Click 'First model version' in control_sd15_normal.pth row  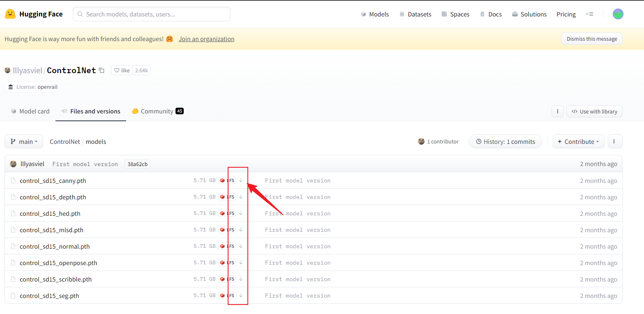298,246
